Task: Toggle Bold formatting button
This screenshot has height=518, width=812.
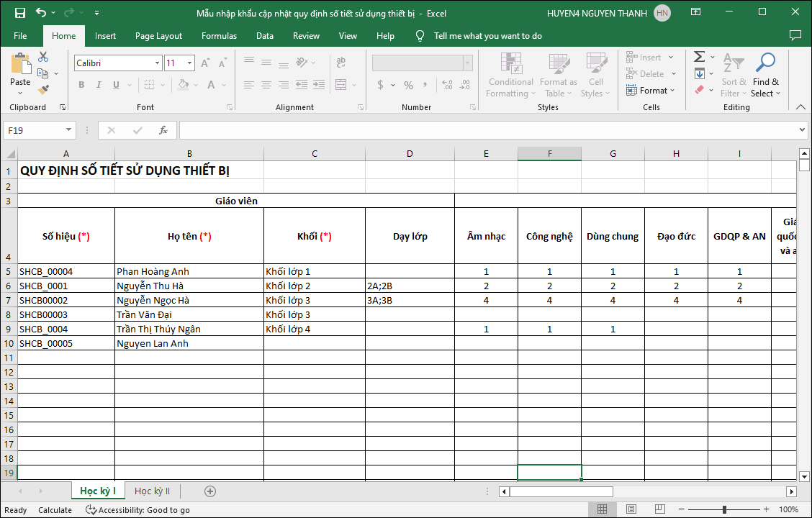Action: (x=81, y=85)
